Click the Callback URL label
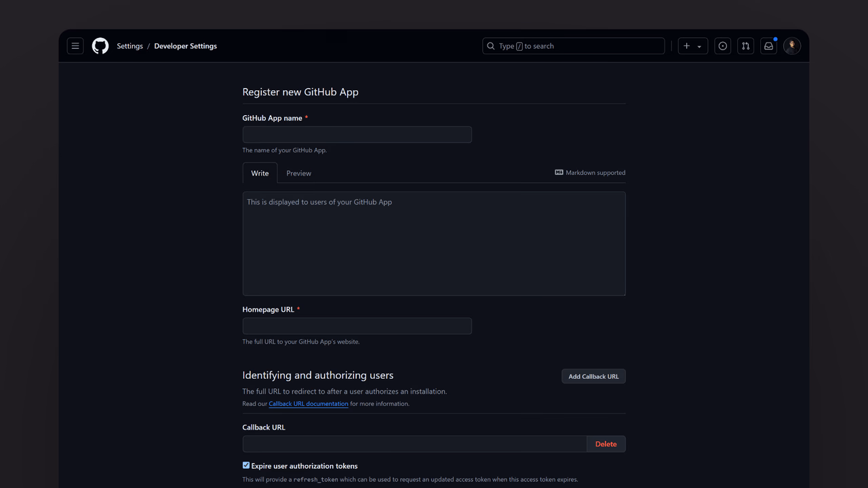 point(264,428)
